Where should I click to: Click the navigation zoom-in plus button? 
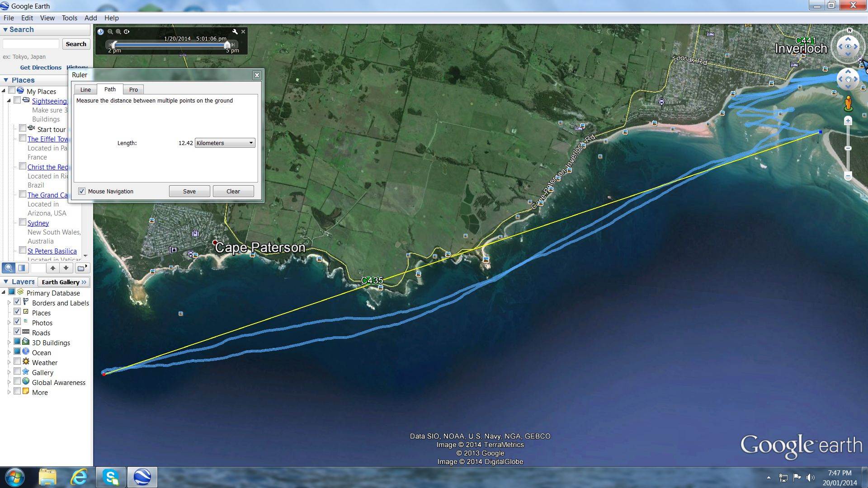click(848, 121)
